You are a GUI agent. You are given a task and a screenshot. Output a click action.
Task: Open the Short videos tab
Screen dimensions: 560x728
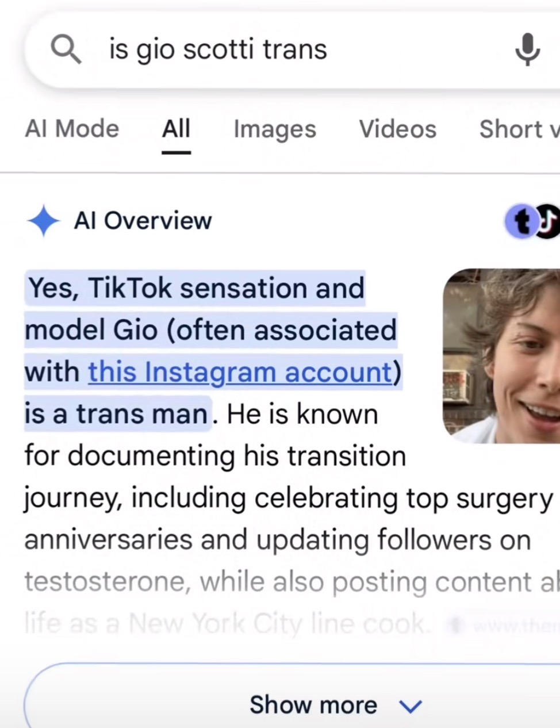point(519,129)
